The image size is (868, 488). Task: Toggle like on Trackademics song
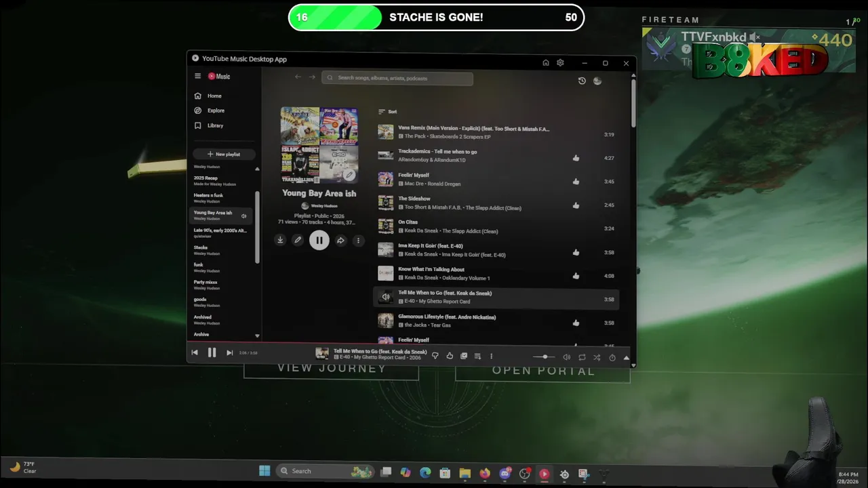pos(576,158)
